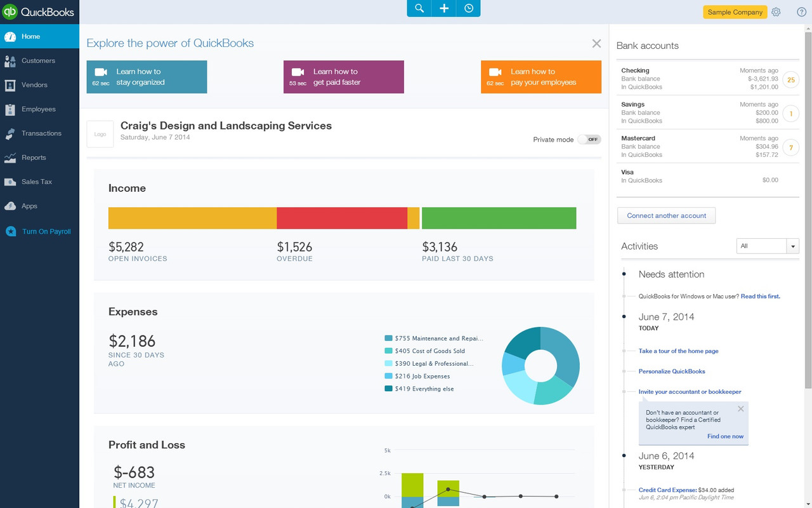Open the Mastercard account row
The width and height of the screenshot is (812, 508).
click(708, 147)
